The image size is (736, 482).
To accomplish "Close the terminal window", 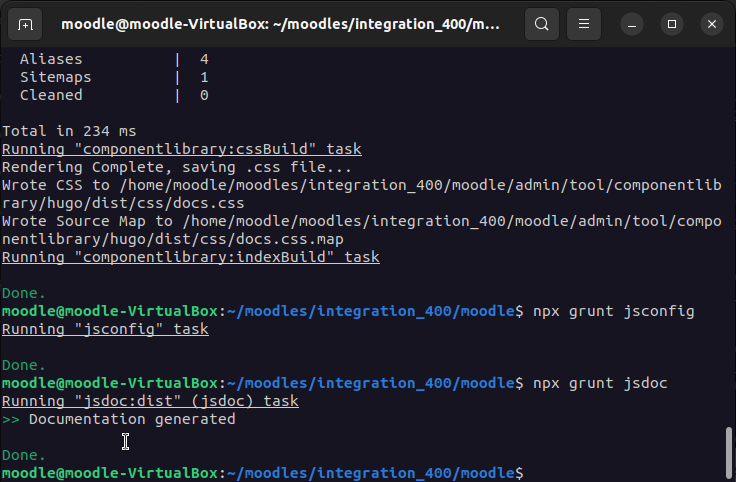I will pos(712,24).
